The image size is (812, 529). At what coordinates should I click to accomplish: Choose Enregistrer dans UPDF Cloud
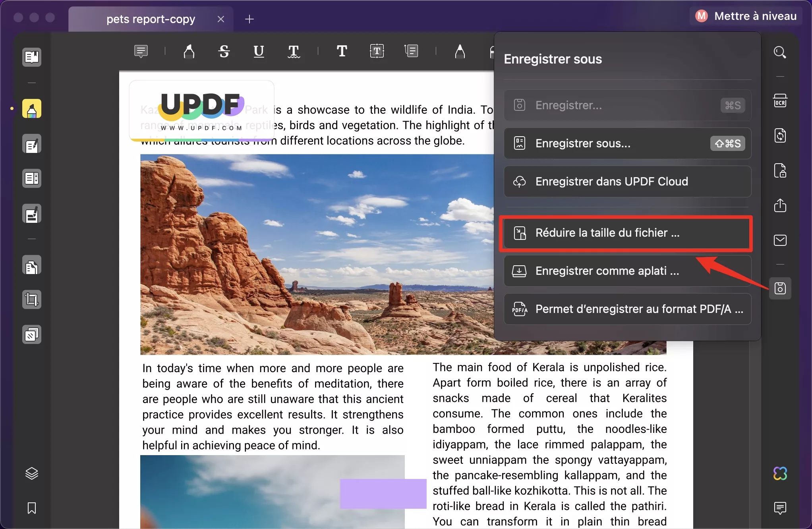click(627, 181)
